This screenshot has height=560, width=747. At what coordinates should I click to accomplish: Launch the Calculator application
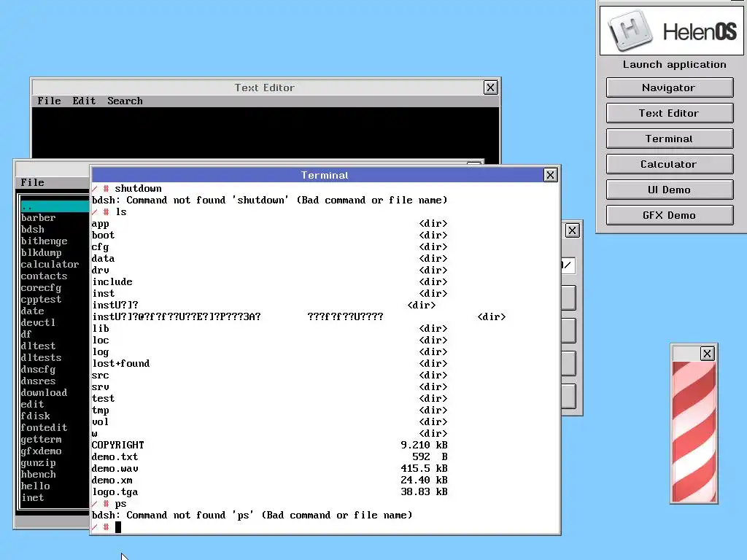[x=670, y=164]
